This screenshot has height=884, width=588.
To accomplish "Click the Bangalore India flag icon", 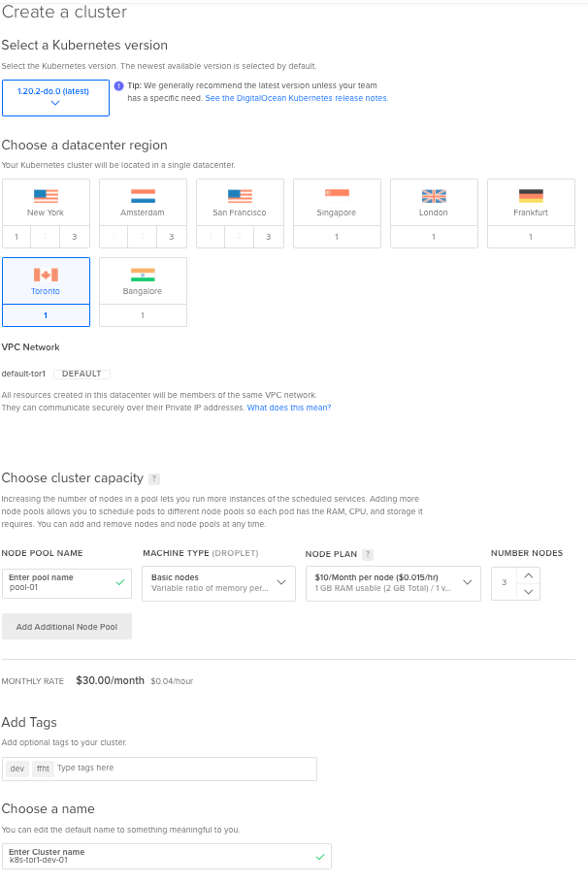I will coord(143,274).
